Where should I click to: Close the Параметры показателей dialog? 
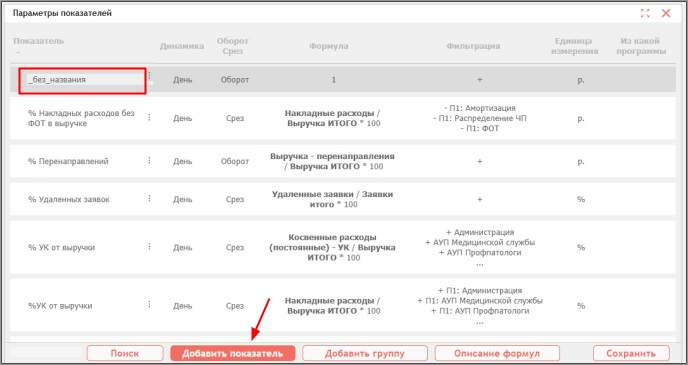point(666,13)
